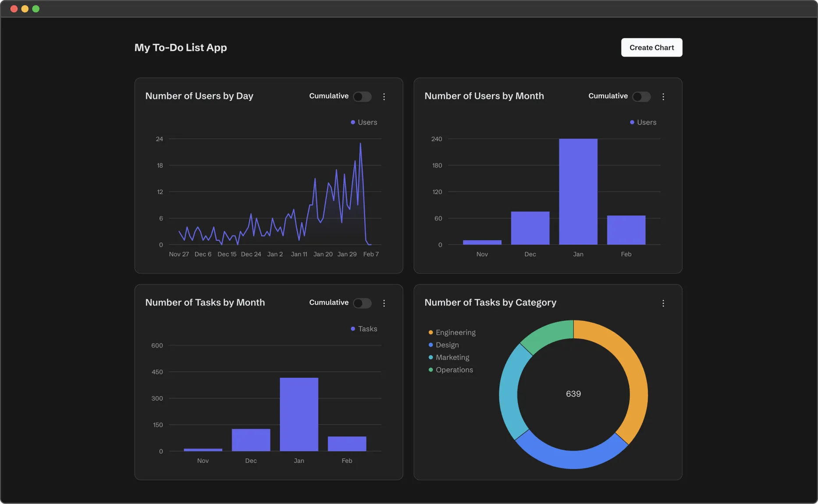Click the Marketing legend entry

452,357
